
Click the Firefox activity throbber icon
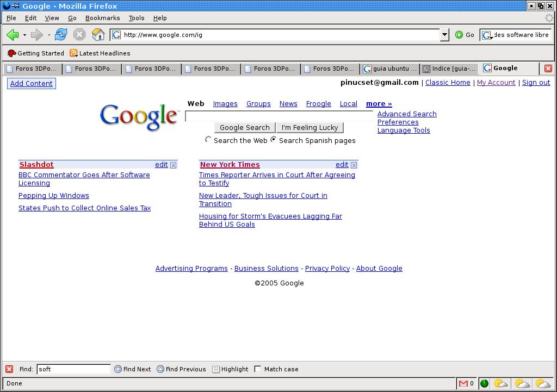click(x=549, y=18)
